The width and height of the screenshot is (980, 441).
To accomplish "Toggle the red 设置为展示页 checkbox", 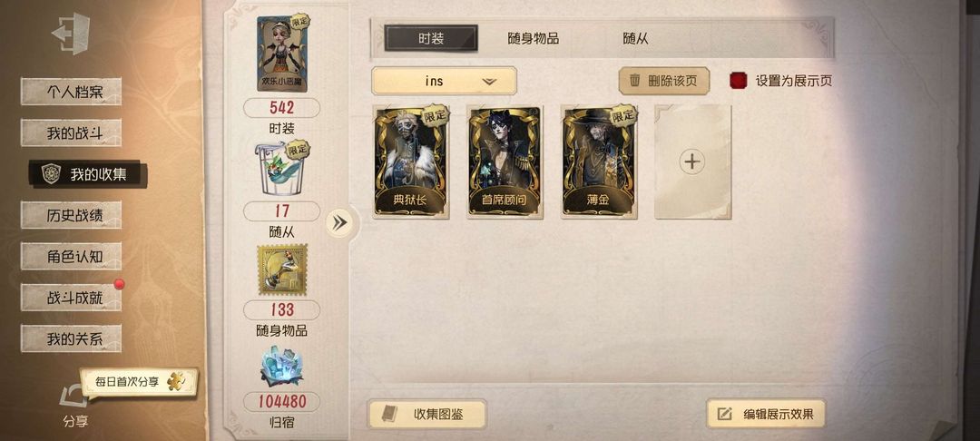I will point(738,81).
